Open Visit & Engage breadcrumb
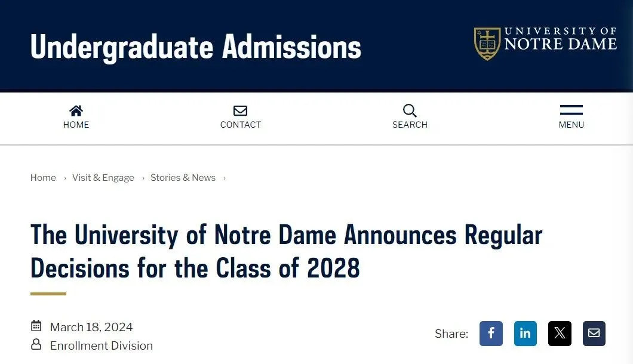 pos(103,178)
